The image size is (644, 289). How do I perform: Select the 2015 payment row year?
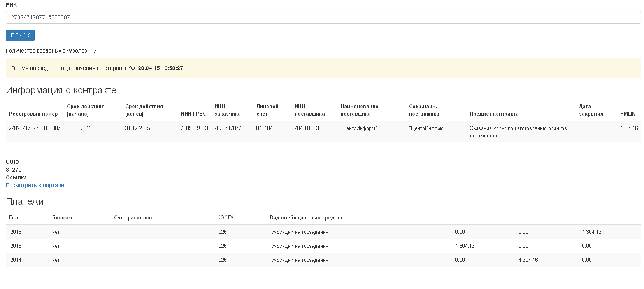pyautogui.click(x=16, y=246)
